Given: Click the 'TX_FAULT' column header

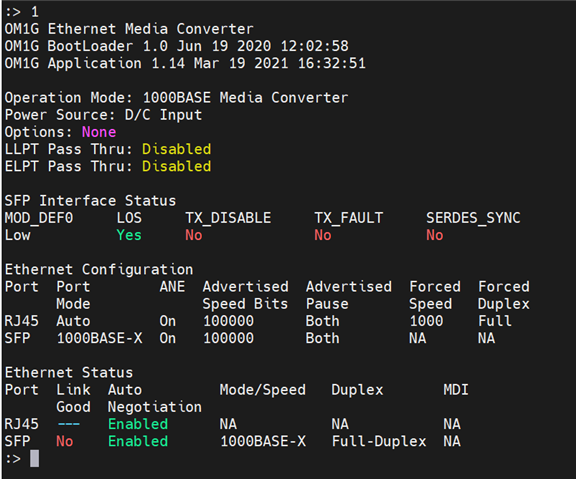Looking at the screenshot, I should [x=349, y=218].
